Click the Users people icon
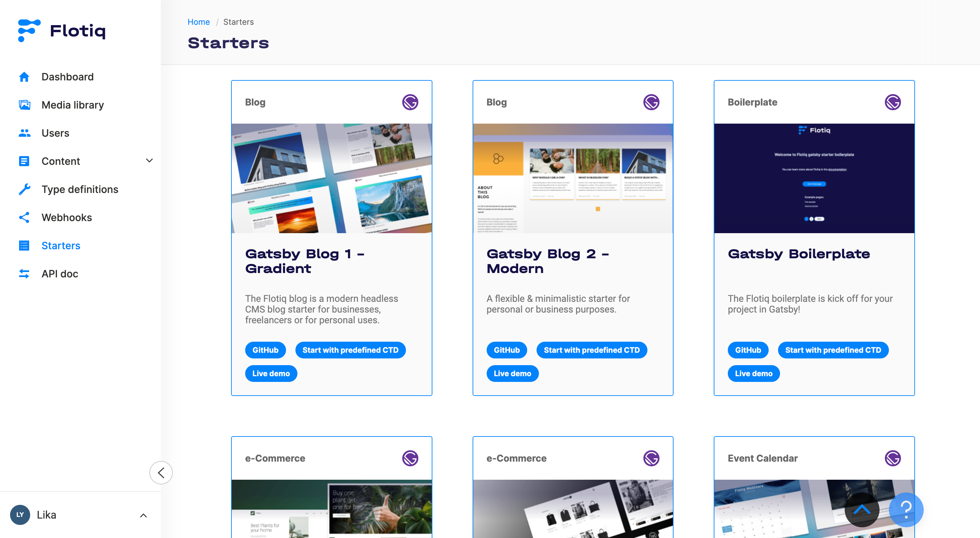Image resolution: width=980 pixels, height=538 pixels. pos(24,133)
